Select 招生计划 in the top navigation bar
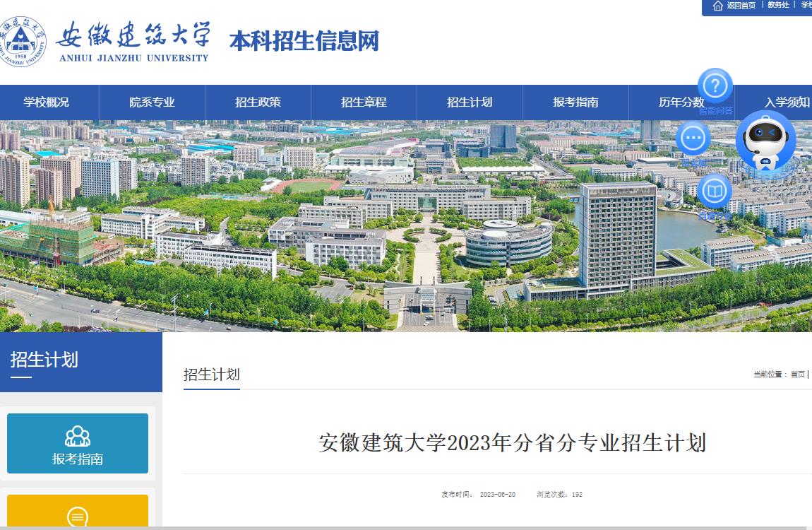Image resolution: width=812 pixels, height=530 pixels. 470,102
